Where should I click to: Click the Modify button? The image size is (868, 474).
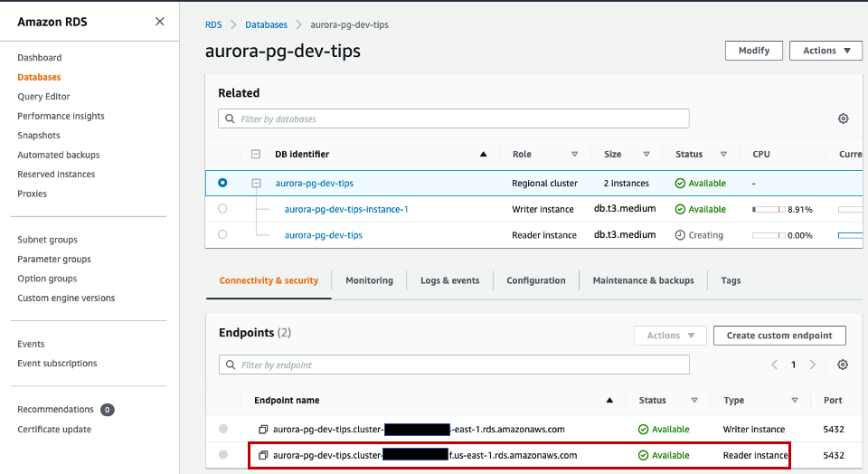754,51
